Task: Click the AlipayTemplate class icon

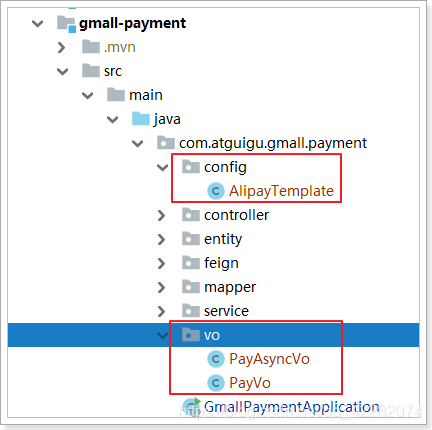Action: 216,191
